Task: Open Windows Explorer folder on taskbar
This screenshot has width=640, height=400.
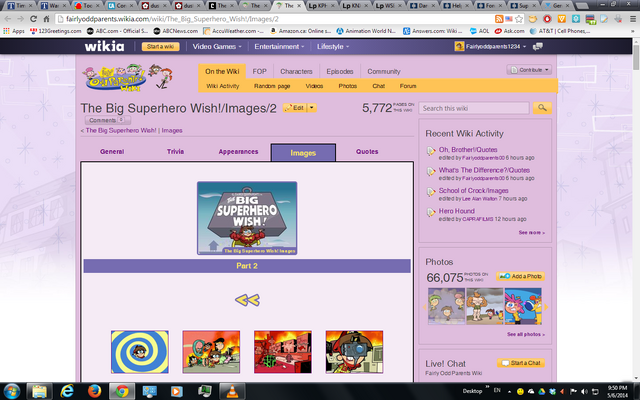Action: pyautogui.click(x=39, y=391)
